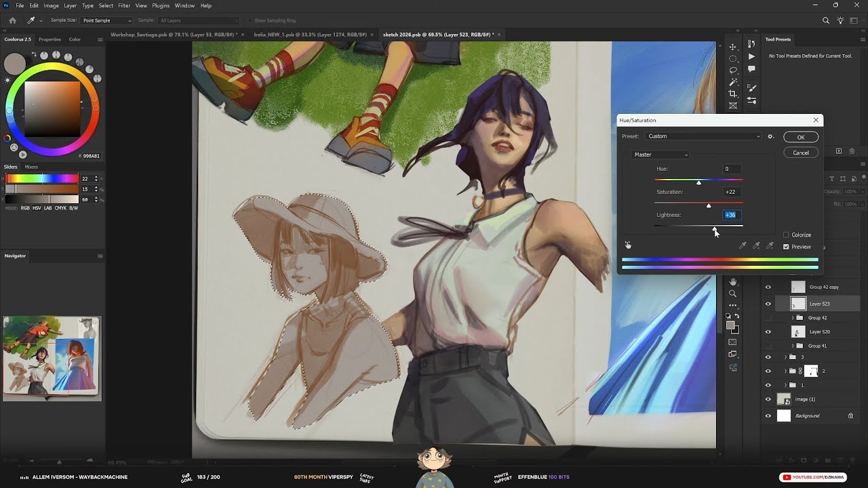Image resolution: width=868 pixels, height=488 pixels.
Task: Open the youtube.com/dzikawa link
Action: 813,477
